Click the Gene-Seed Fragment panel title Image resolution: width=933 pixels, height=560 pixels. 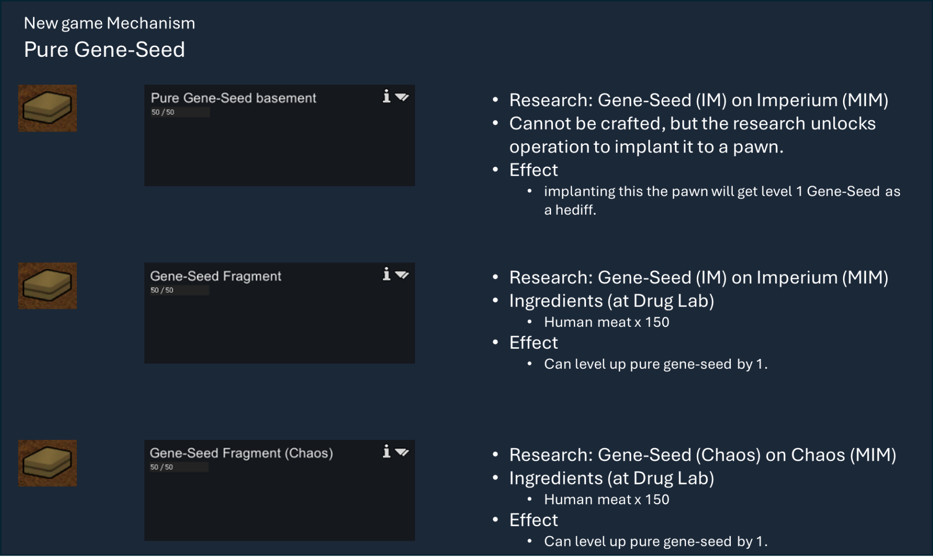[x=215, y=276]
